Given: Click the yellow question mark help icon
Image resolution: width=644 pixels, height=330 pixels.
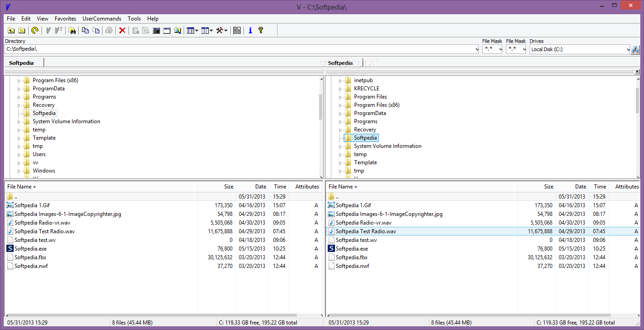Looking at the screenshot, I should click(261, 31).
